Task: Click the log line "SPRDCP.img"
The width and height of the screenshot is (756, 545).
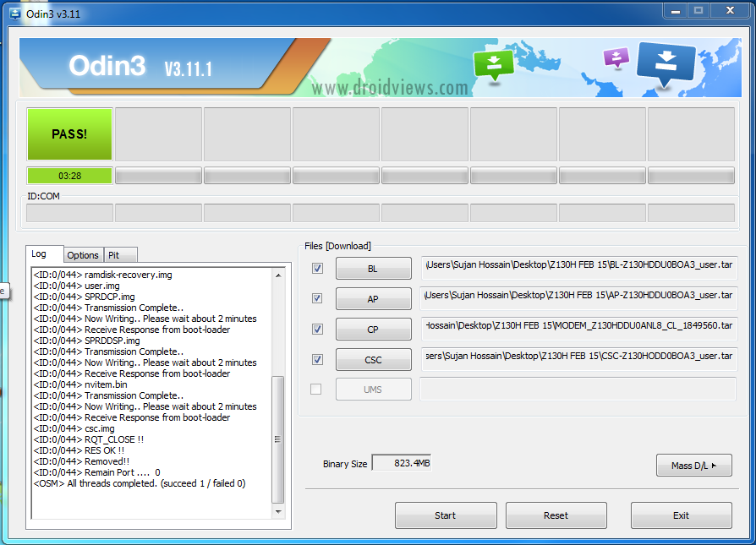Action: (85, 297)
